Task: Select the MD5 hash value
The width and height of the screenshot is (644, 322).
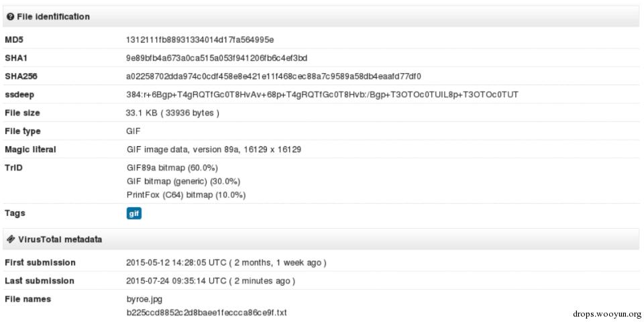Action: 200,40
